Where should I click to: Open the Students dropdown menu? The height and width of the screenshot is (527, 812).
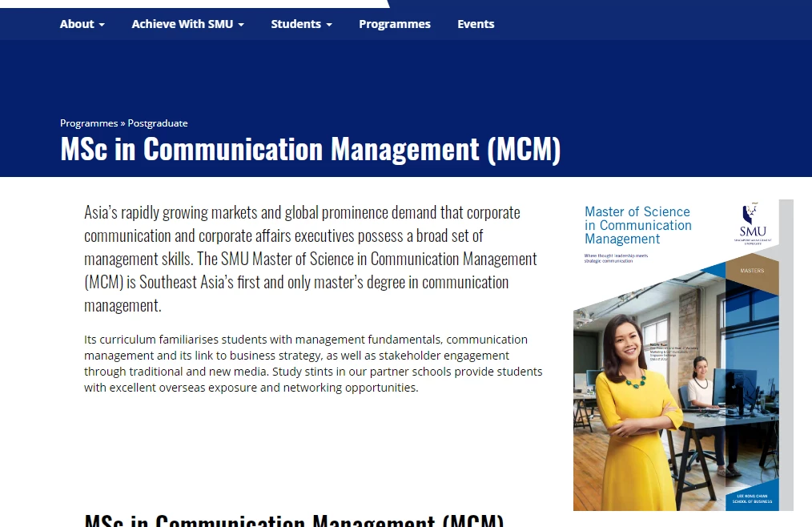301,24
